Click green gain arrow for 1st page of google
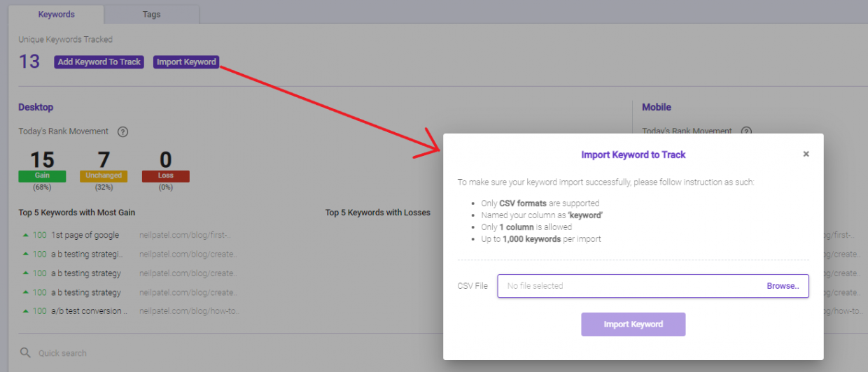This screenshot has height=372, width=868. (x=26, y=235)
